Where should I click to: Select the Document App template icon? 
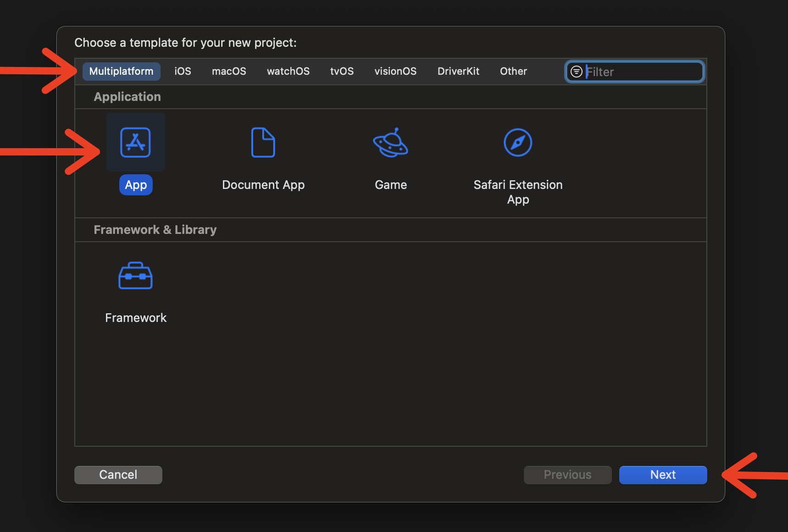point(263,142)
